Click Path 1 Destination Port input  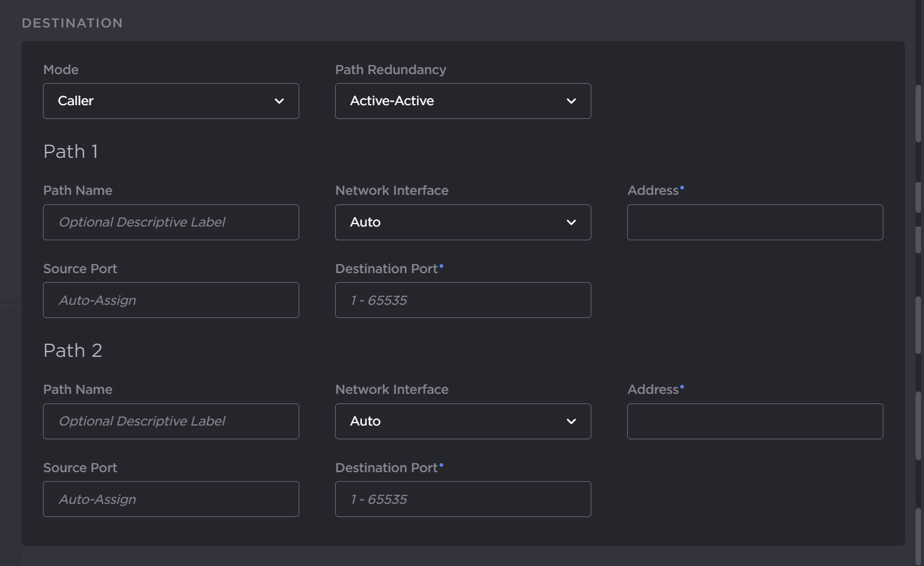462,300
